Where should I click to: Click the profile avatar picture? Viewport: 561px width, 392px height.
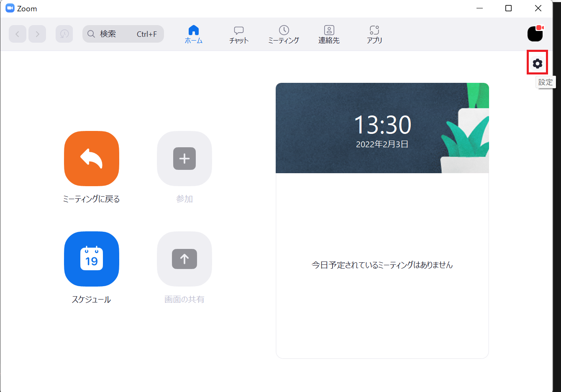point(535,34)
